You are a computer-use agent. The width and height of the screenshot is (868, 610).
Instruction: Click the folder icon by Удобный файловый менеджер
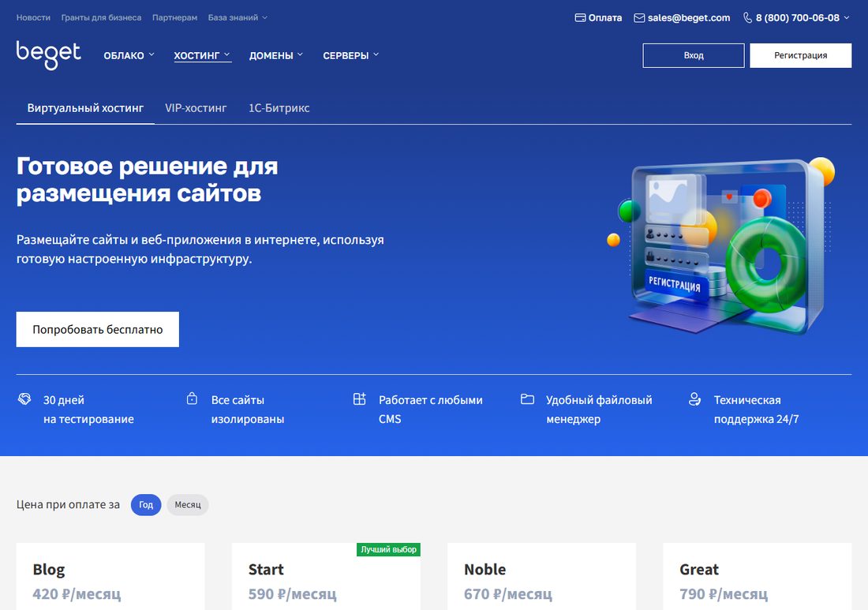[x=527, y=399]
